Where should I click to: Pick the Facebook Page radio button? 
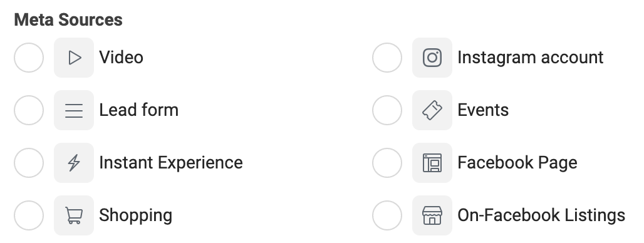387,163
